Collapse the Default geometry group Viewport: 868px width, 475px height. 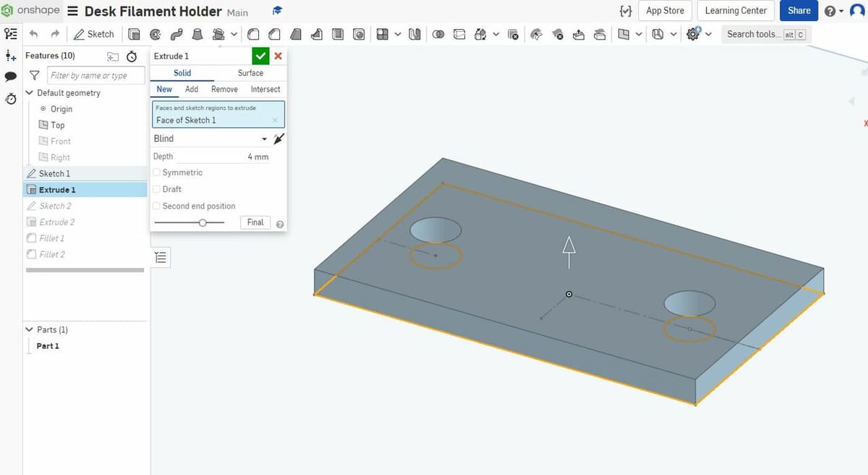(x=29, y=93)
